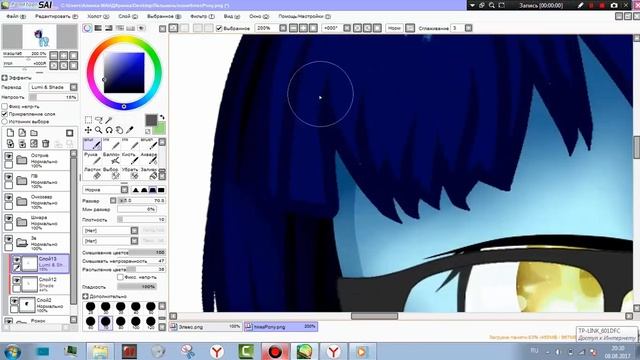This screenshot has height=360, width=640.
Task: Click the foreground color swatch
Action: pyautogui.click(x=151, y=120)
